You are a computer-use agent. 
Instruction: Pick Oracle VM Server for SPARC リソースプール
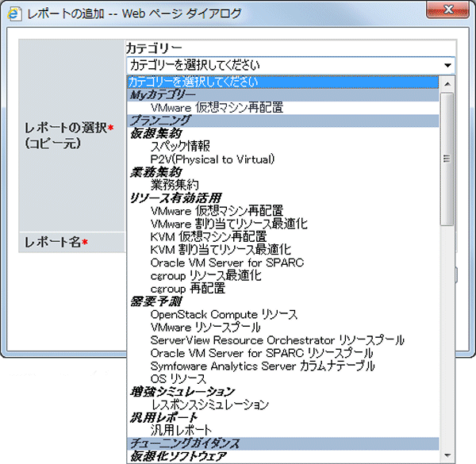[x=262, y=353]
